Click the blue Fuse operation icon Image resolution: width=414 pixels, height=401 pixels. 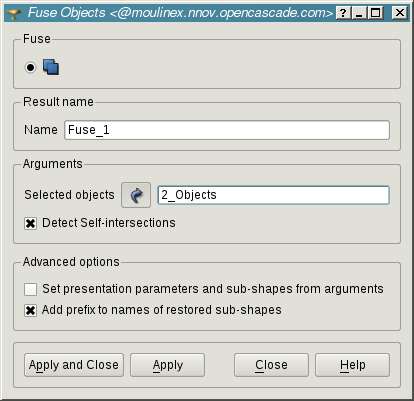tap(51, 67)
